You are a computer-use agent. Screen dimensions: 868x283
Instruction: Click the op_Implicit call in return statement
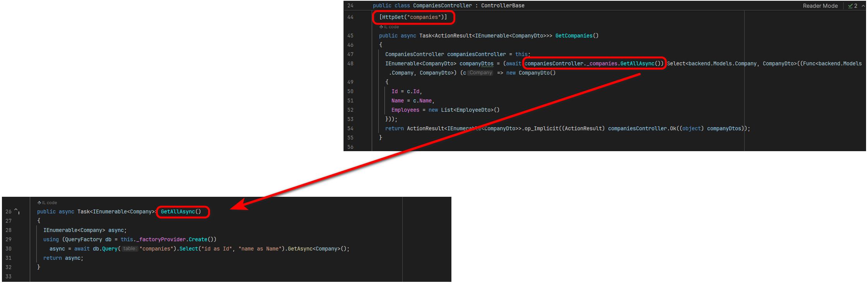point(541,128)
